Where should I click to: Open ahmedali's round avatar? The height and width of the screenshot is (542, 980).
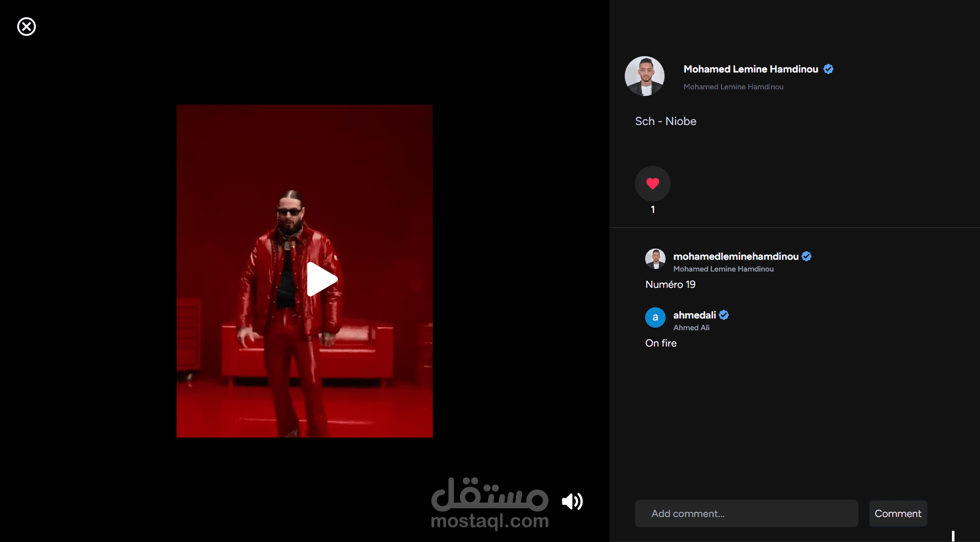click(655, 317)
